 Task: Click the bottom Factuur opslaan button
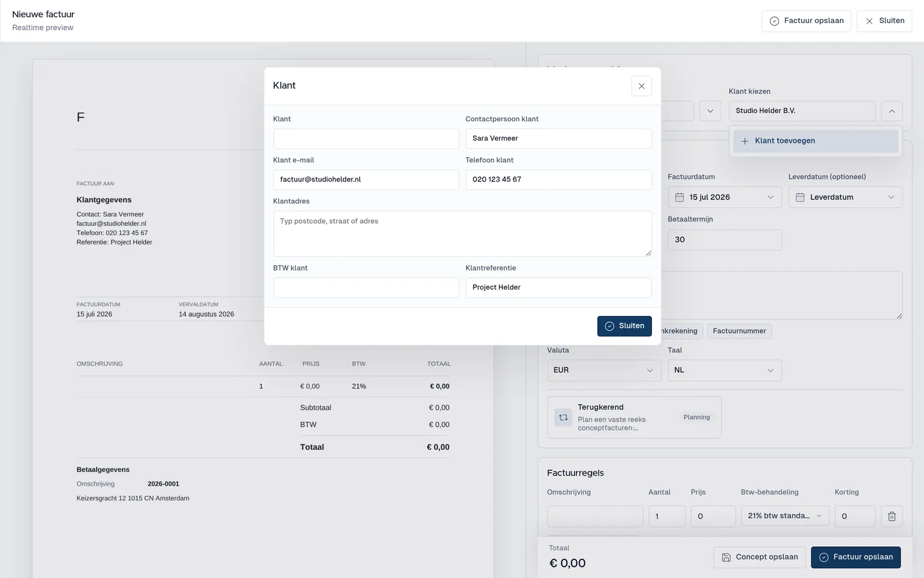click(x=855, y=557)
